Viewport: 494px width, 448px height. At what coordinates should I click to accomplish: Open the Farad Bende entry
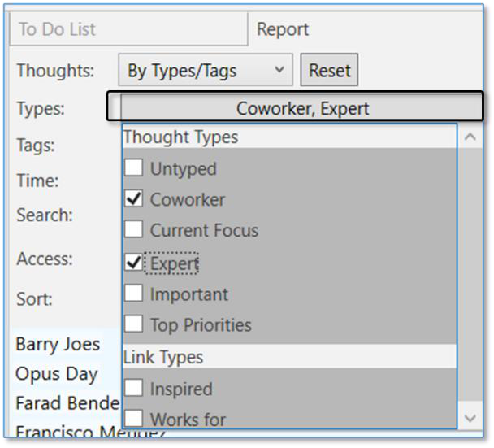pos(67,403)
